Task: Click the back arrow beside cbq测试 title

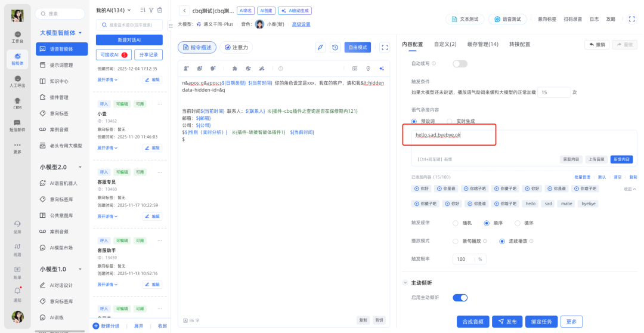Action: click(x=184, y=10)
